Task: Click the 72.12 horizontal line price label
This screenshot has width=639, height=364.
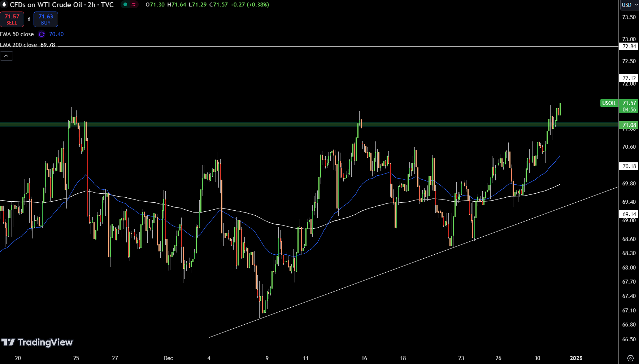Action: (629, 78)
